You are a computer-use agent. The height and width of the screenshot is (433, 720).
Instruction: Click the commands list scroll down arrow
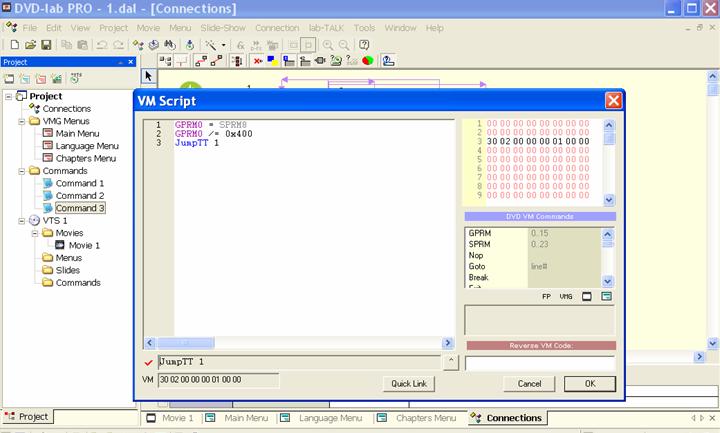pos(608,281)
